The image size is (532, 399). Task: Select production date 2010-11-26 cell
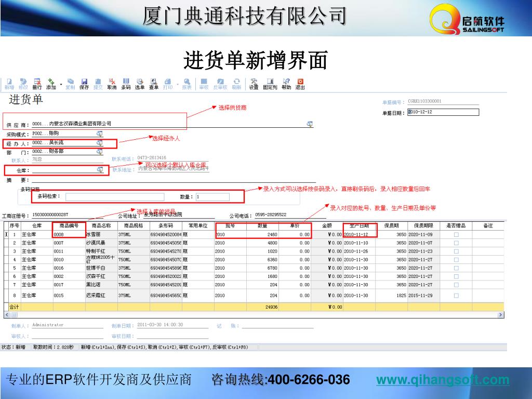pos(360,251)
